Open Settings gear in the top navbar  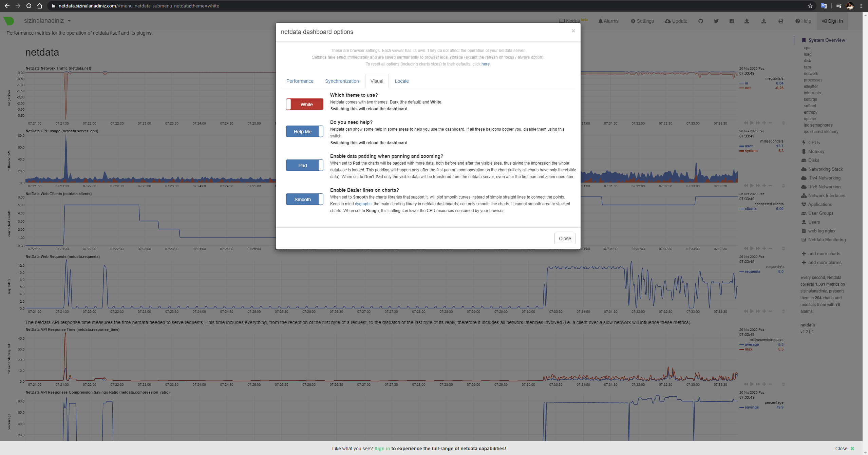click(642, 21)
